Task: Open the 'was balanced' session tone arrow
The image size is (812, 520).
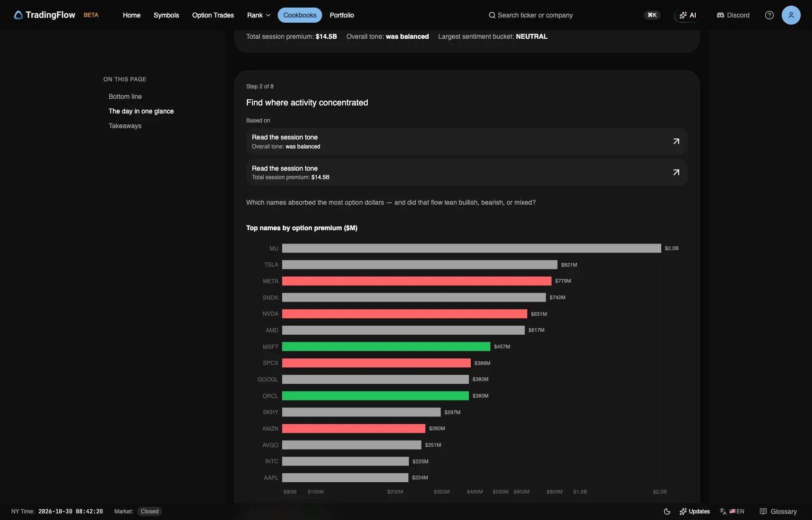Action: [x=676, y=141]
